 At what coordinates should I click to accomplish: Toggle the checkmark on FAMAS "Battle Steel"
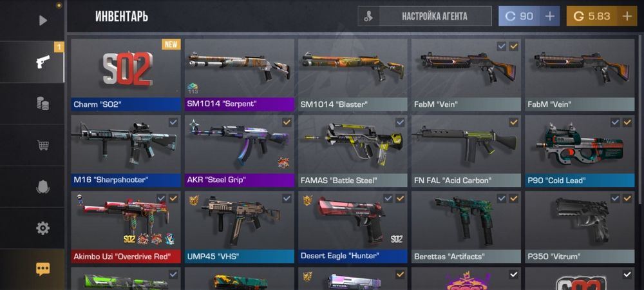point(400,122)
